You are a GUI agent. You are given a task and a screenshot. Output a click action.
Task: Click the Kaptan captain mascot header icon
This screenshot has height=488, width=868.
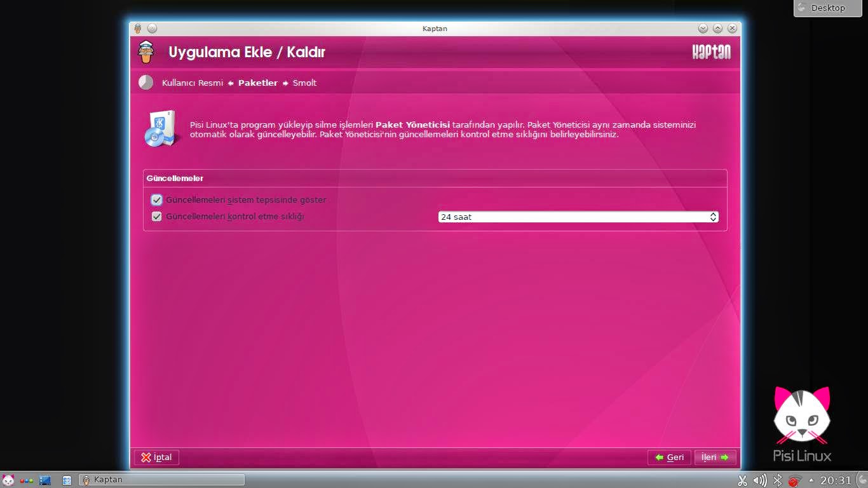pos(146,52)
